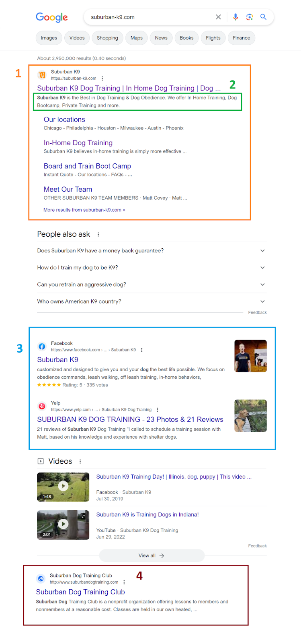Click the Rating: 5 · 335 votes text

(x=85, y=385)
